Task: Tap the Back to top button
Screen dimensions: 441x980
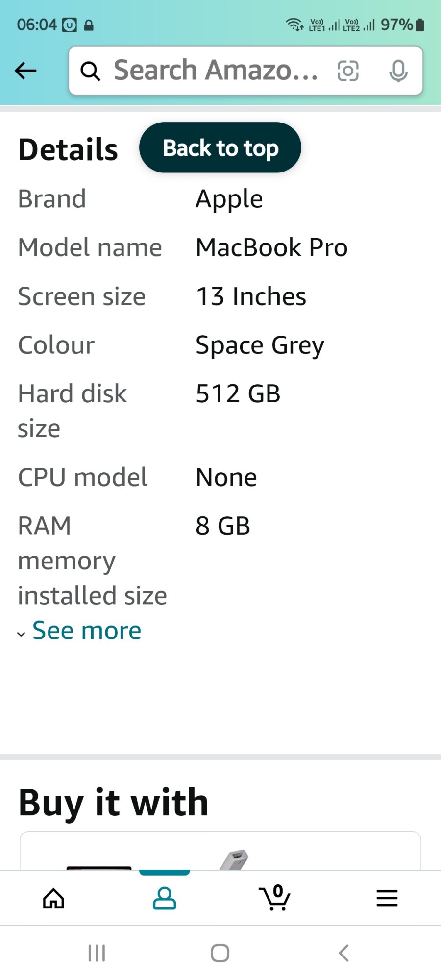Action: 220,147
